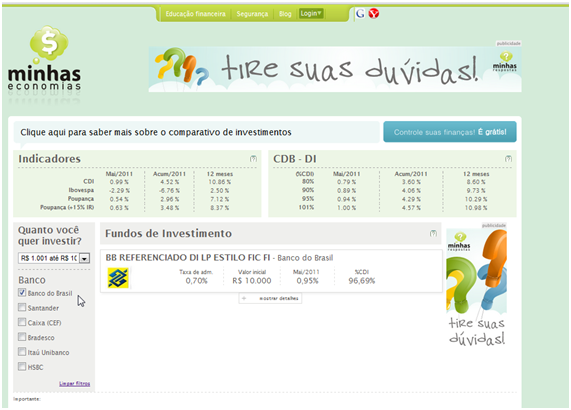Tick the HSBC checkbox
The height and width of the screenshot is (410, 571).
coord(22,366)
